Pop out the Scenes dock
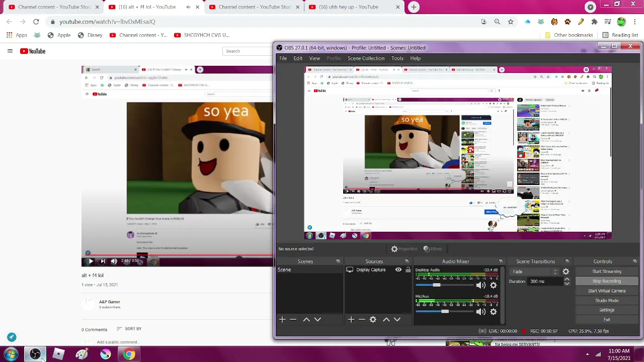Screen dimensions: 644x362 coord(338,261)
